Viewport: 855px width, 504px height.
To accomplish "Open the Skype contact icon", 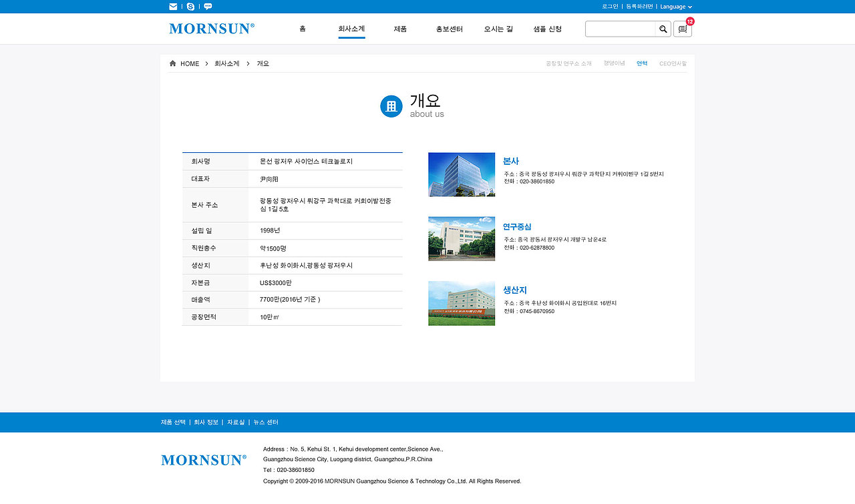I will 191,7.
